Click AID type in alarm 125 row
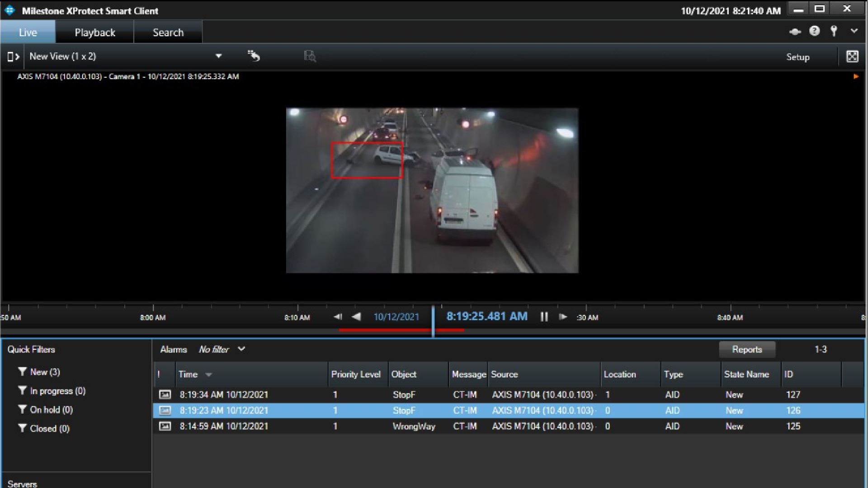This screenshot has height=488, width=868. click(672, 426)
